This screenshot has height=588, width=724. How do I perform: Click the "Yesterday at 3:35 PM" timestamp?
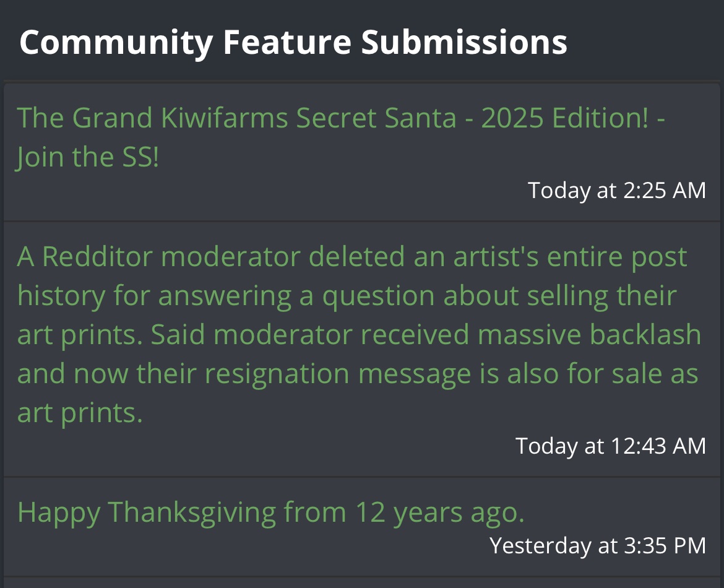[597, 545]
